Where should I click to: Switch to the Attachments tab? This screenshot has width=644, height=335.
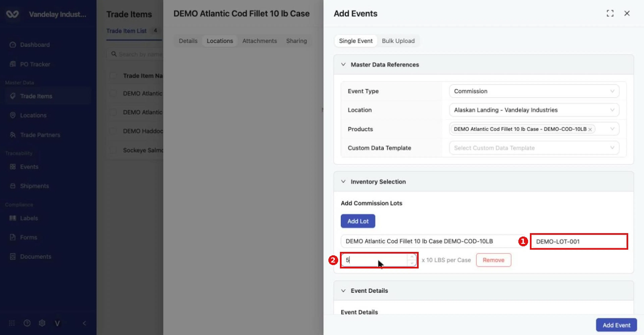[259, 41]
